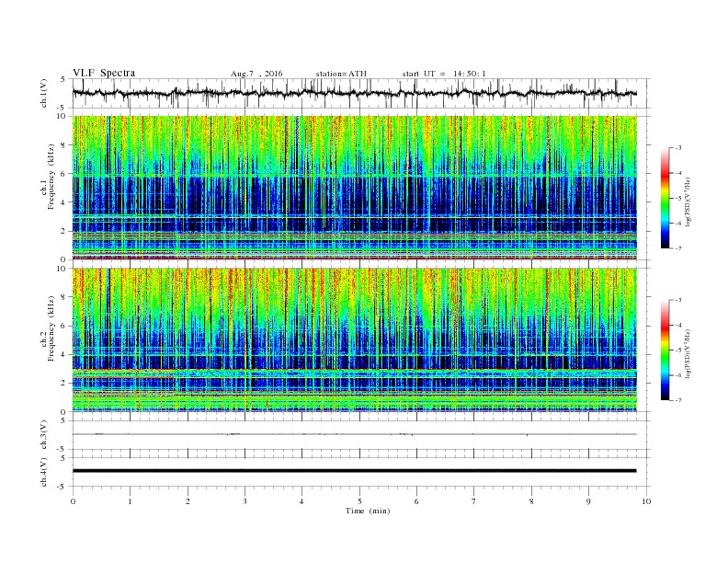This screenshot has height=563, width=728.
Task: Click the "-3" tick on ch.1 color bar
Action: point(677,148)
